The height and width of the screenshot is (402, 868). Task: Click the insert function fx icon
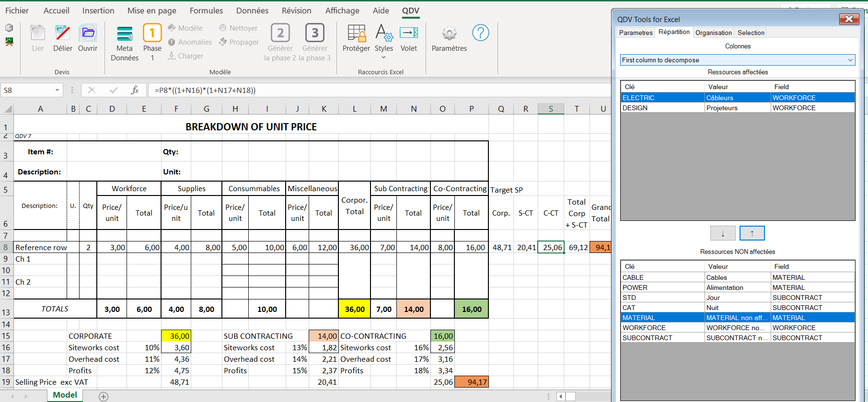tap(135, 90)
